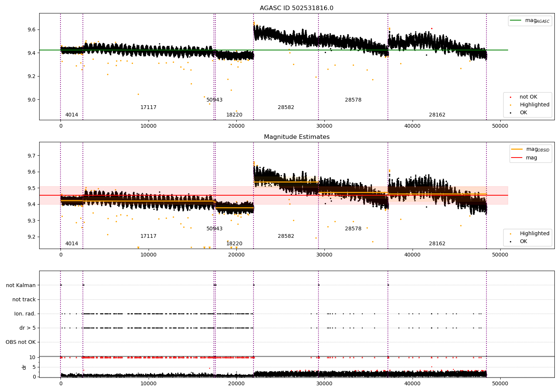Click the 'OBS not OK' row label
The height and width of the screenshot is (392, 560).
pos(21,342)
